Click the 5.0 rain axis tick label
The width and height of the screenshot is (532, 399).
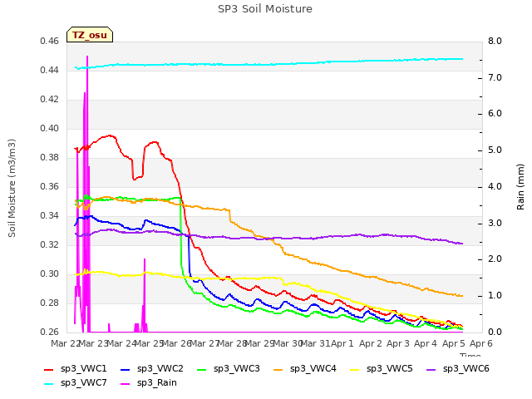tap(495, 150)
